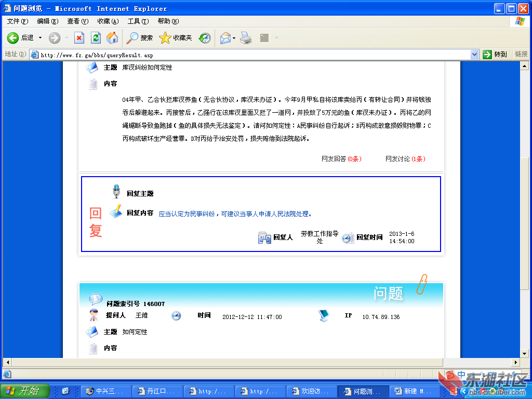Click the 内容 document icon above the 04年 post

(92, 84)
